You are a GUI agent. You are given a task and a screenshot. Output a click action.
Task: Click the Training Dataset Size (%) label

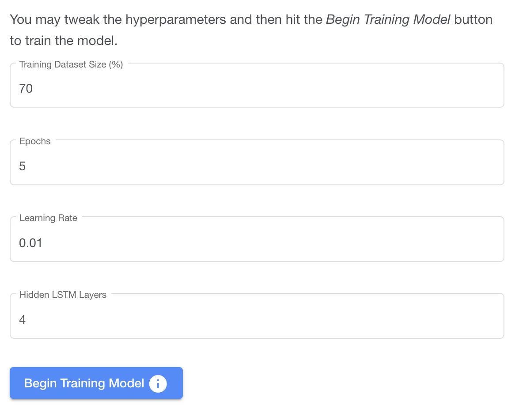click(71, 64)
